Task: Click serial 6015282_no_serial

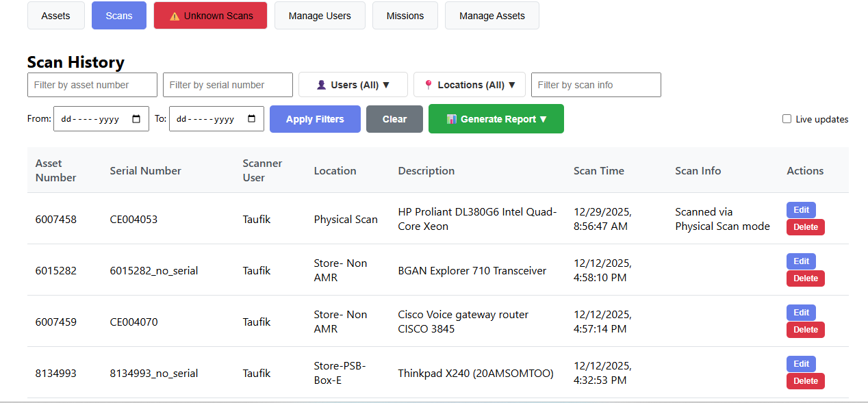Action: [154, 271]
